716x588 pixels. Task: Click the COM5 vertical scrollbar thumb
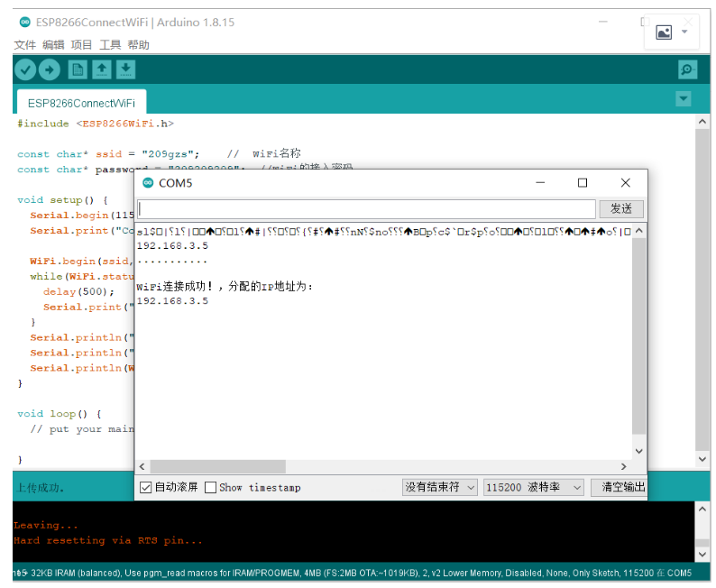(x=638, y=336)
